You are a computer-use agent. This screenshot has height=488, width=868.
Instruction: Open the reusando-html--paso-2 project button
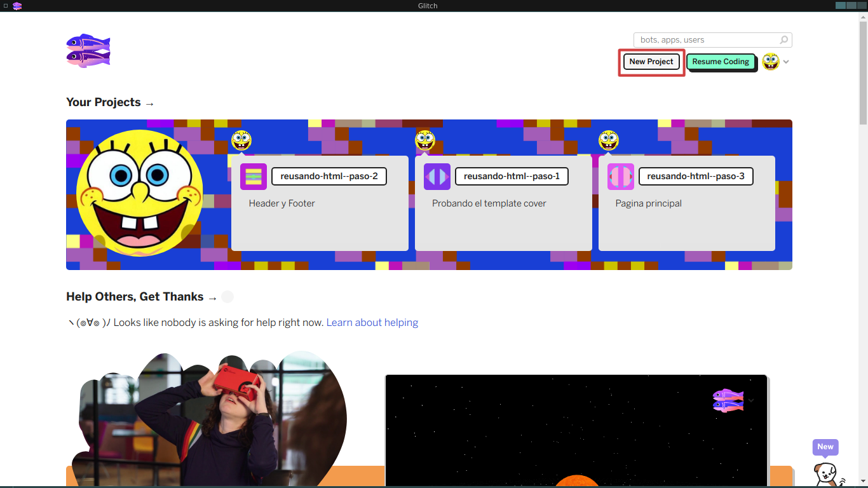pyautogui.click(x=329, y=176)
